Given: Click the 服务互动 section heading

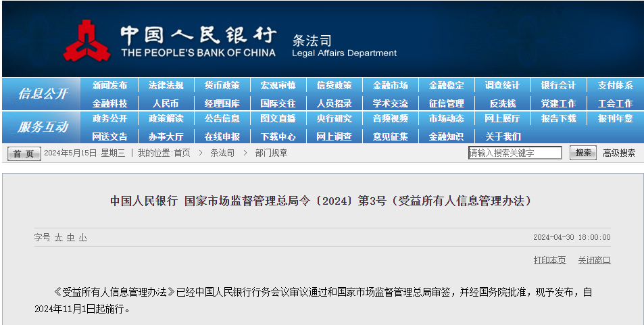Looking at the screenshot, I should (43, 126).
